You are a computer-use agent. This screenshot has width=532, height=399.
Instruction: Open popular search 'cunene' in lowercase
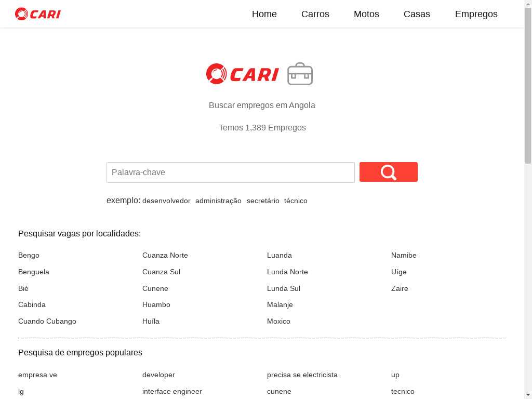click(279, 392)
